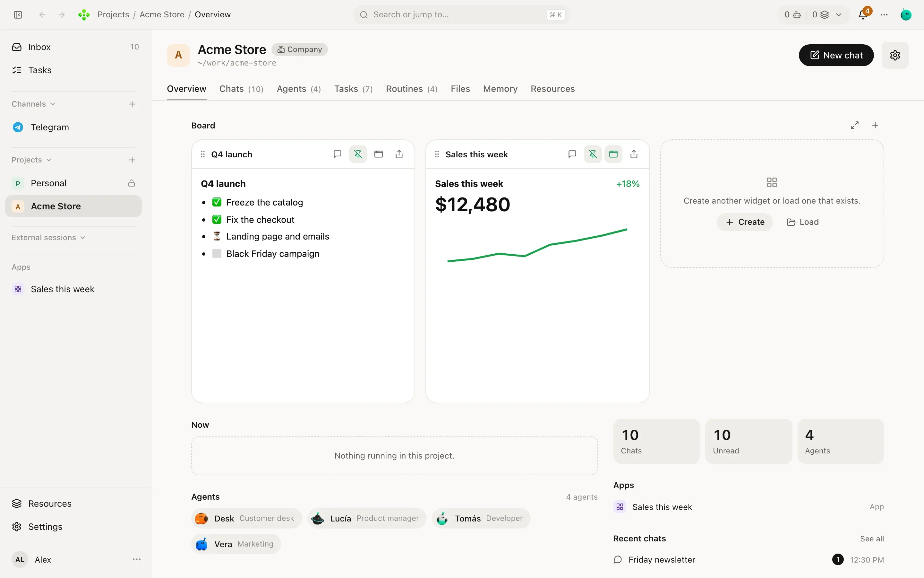Open chat on the Q4 launch widget
924x578 pixels.
tap(337, 154)
